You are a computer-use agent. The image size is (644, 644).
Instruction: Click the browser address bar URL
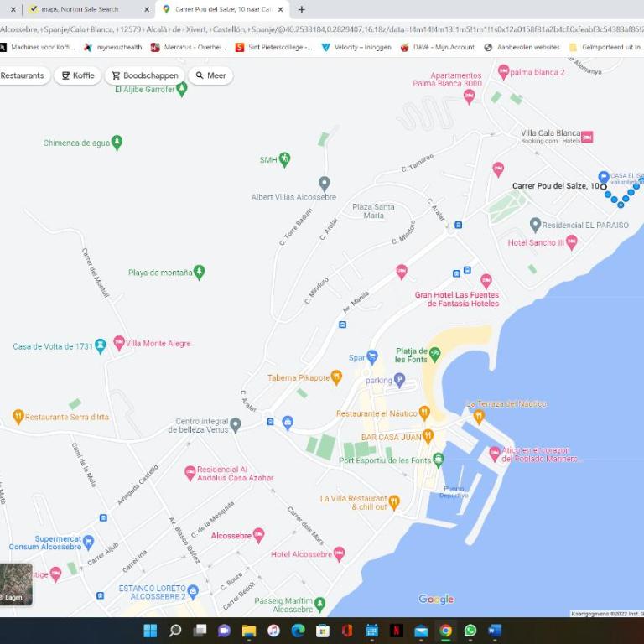[x=322, y=29]
